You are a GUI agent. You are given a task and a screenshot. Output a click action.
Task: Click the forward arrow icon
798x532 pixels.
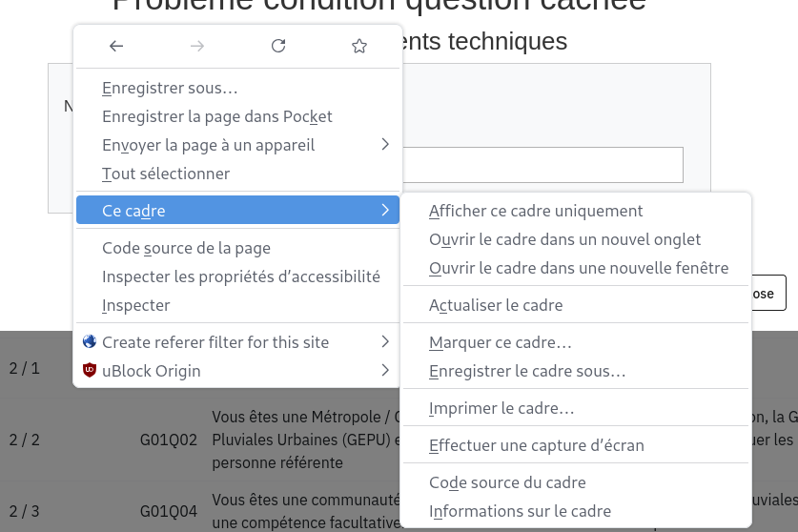coord(197,46)
